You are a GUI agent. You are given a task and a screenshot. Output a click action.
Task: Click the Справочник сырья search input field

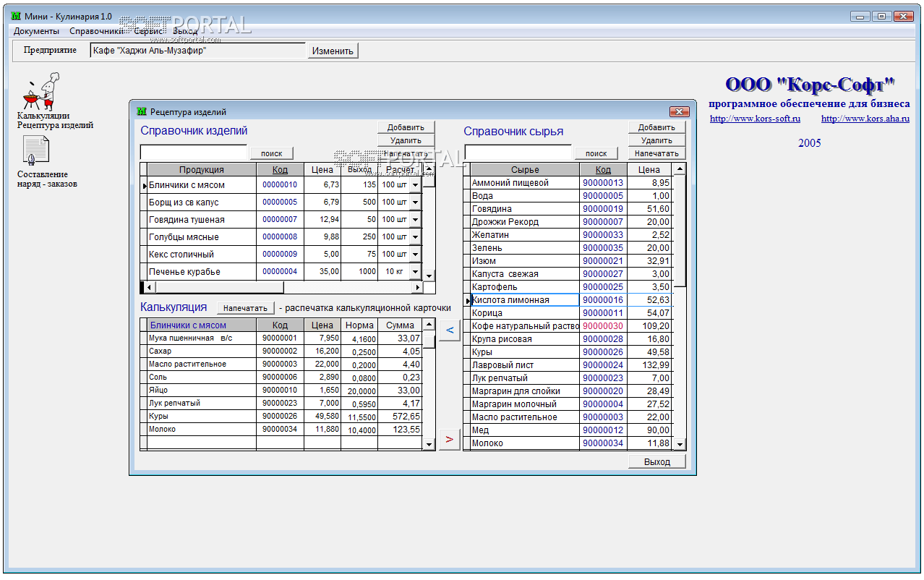[x=518, y=153]
